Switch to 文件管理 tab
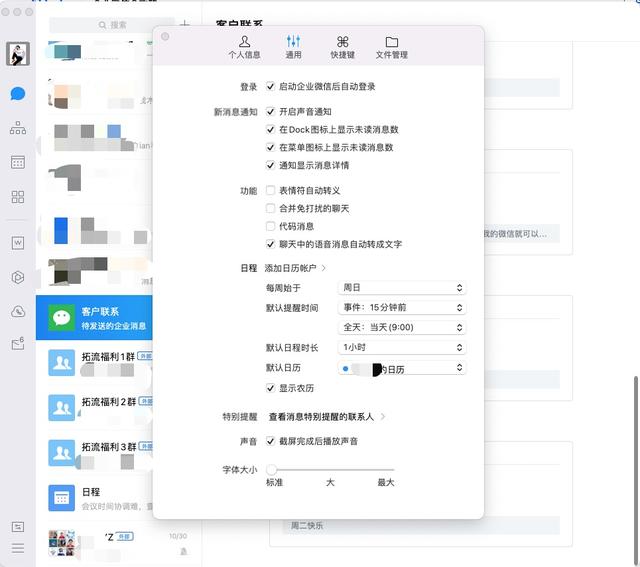 click(x=391, y=47)
